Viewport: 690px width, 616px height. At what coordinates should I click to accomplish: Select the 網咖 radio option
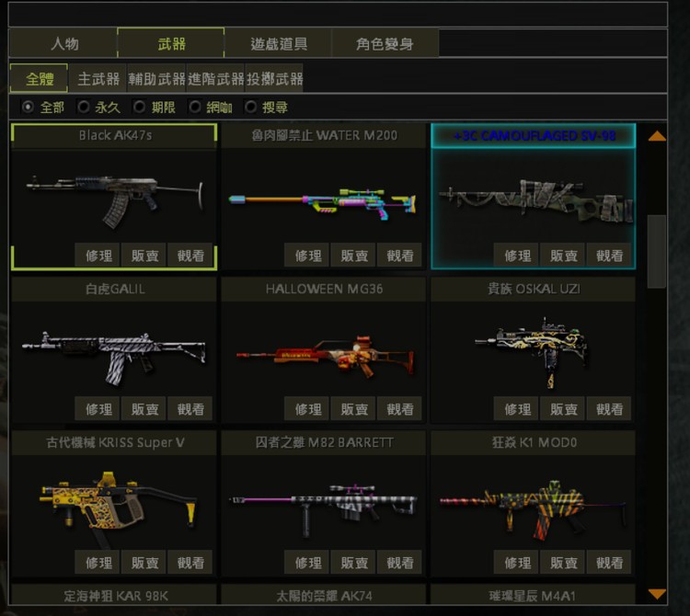pos(195,107)
